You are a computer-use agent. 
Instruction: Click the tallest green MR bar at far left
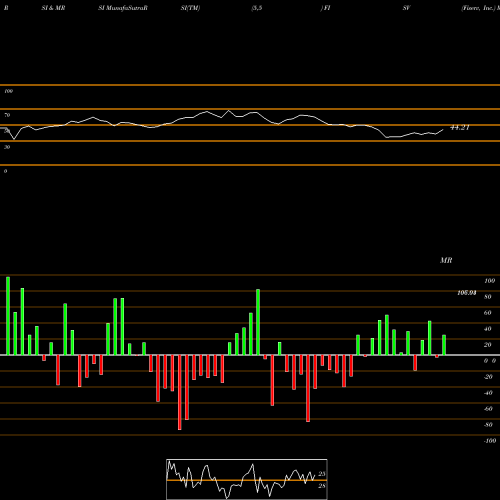coord(8,316)
